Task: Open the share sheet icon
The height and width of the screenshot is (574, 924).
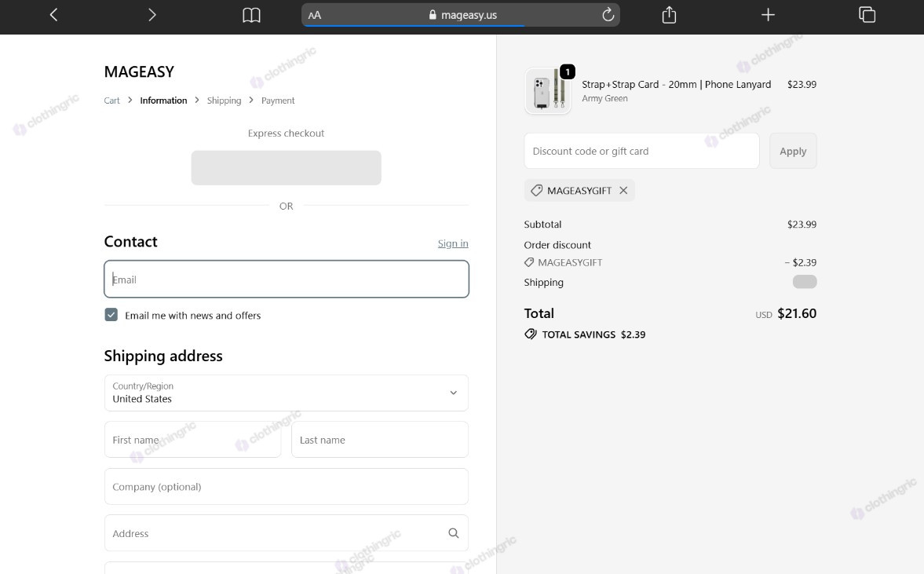Action: pyautogui.click(x=669, y=15)
